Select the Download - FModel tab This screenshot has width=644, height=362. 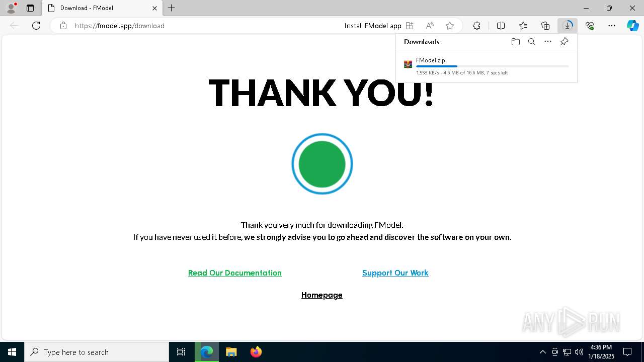(102, 8)
